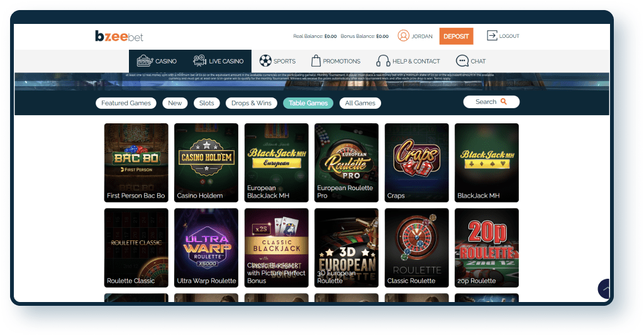Click the Search games field

(491, 102)
